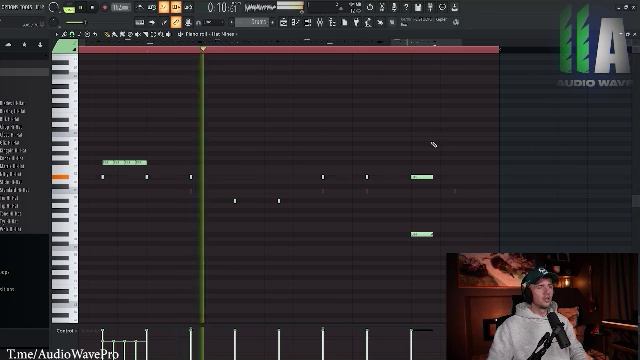Click the red Record button
Image resolution: width=640 pixels, height=360 pixels.
point(104,7)
